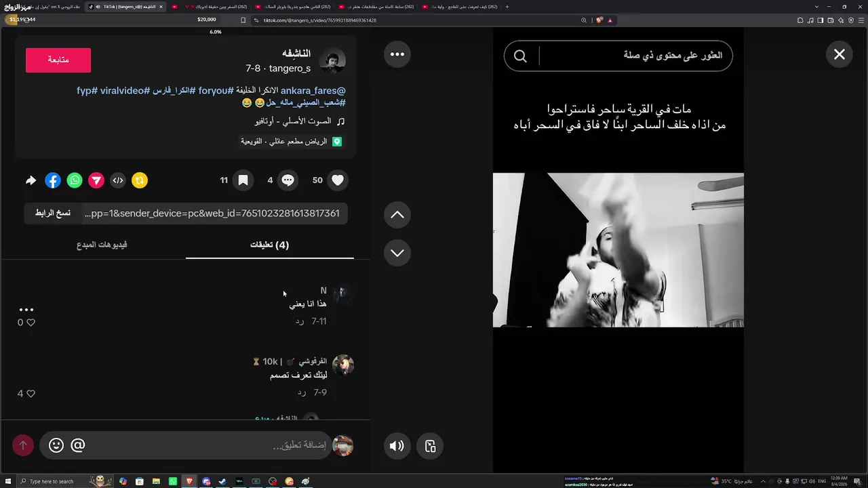Open more options on N's comment
This screenshot has width=868, height=488.
26,310
